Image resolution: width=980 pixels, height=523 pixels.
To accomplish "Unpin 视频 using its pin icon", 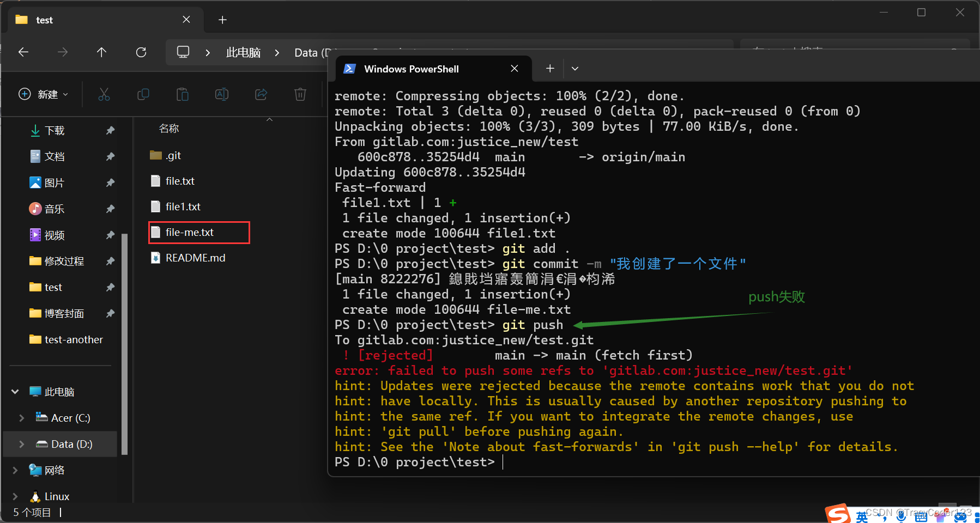I will (x=110, y=235).
